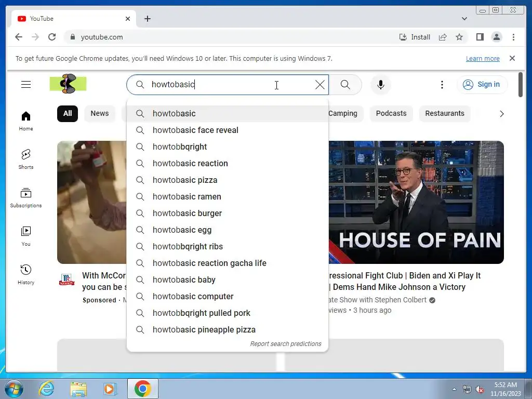The height and width of the screenshot is (399, 532).
Task: Open the tab search dropdown chevron
Action: click(x=464, y=19)
